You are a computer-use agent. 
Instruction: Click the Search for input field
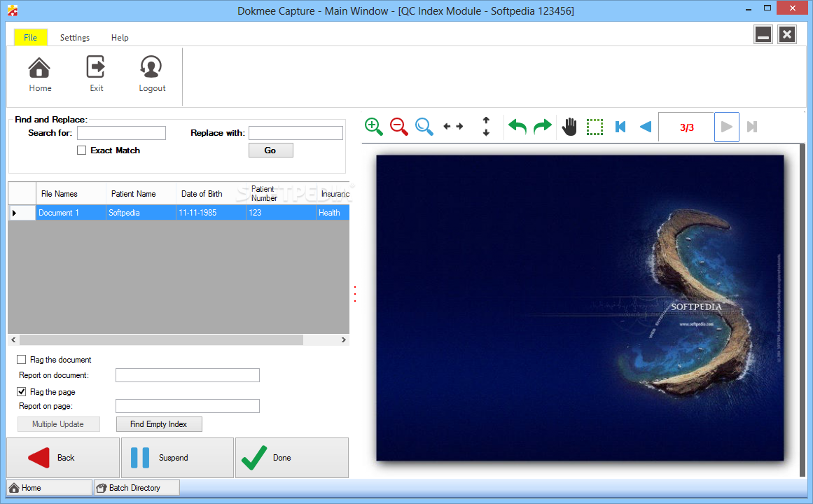pos(121,133)
